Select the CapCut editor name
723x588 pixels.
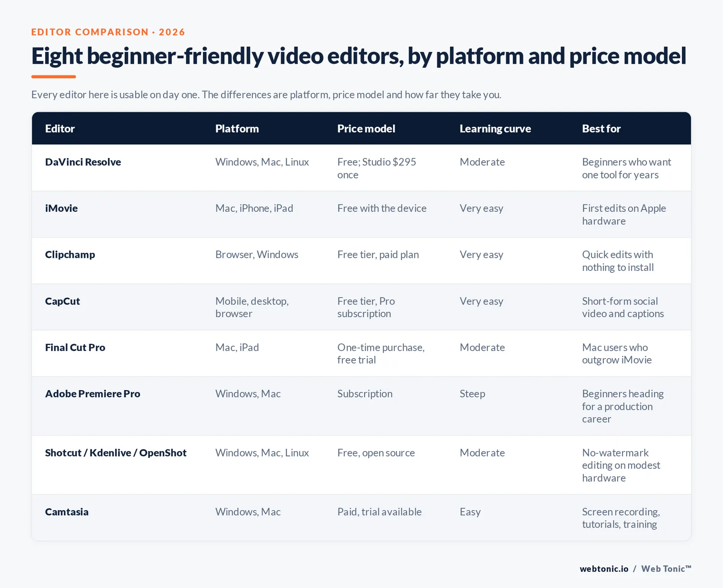point(62,301)
